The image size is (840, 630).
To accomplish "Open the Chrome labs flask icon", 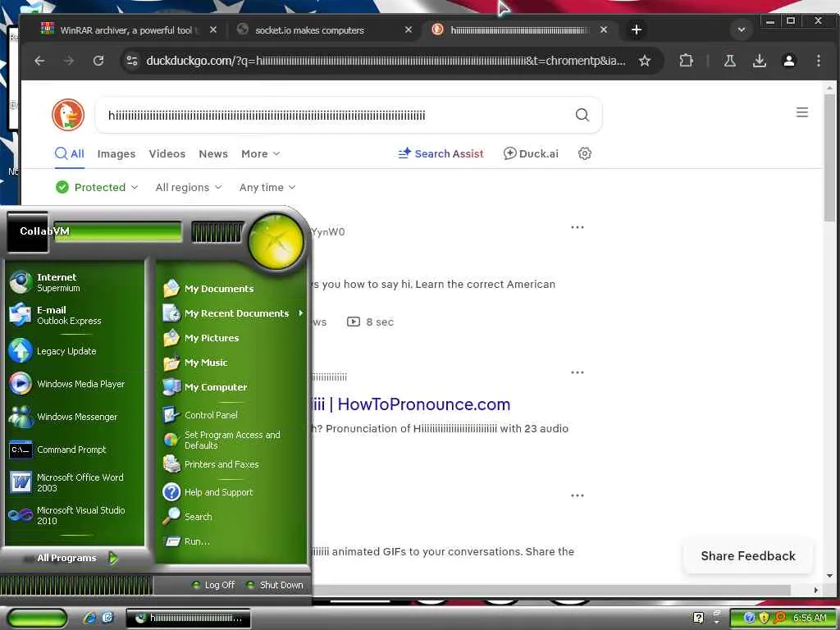I will (x=729, y=61).
